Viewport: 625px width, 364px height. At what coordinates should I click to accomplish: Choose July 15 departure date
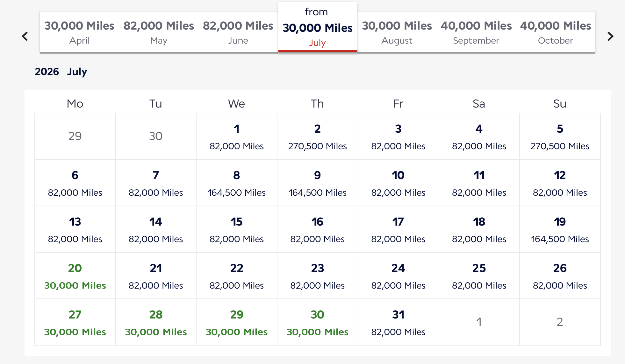(x=237, y=229)
